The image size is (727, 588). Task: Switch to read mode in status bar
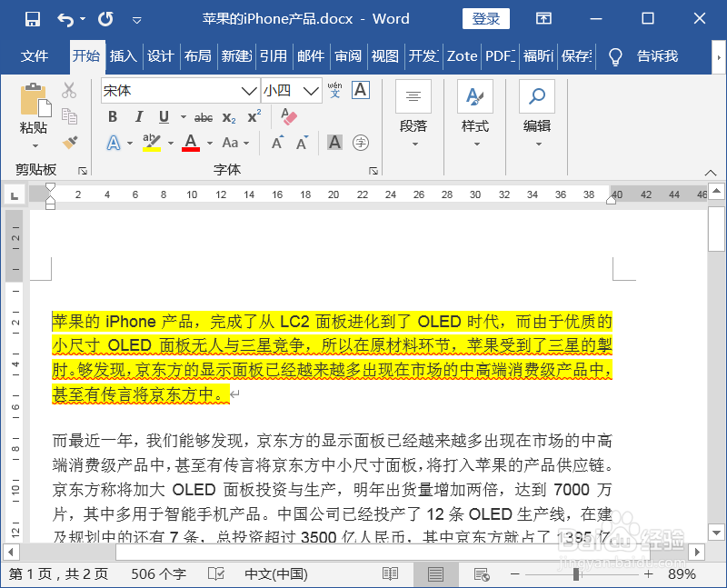390,574
